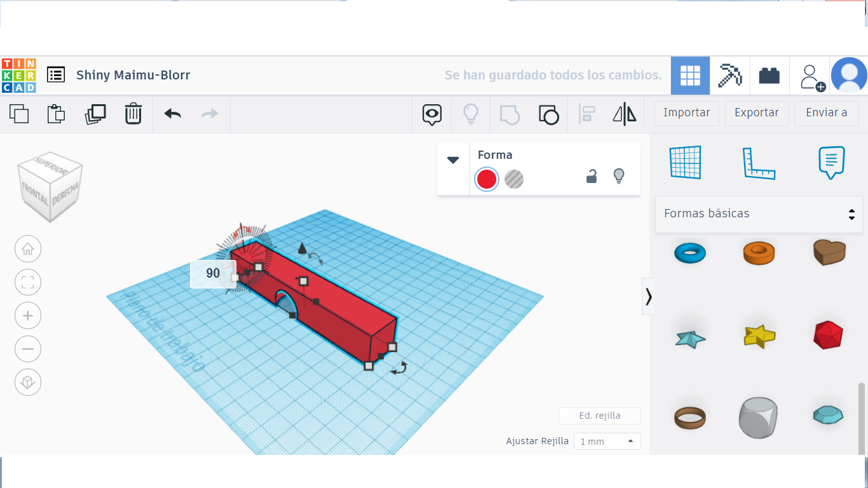This screenshot has width=868, height=488.
Task: Switch to 3D design grid view
Action: (690, 76)
